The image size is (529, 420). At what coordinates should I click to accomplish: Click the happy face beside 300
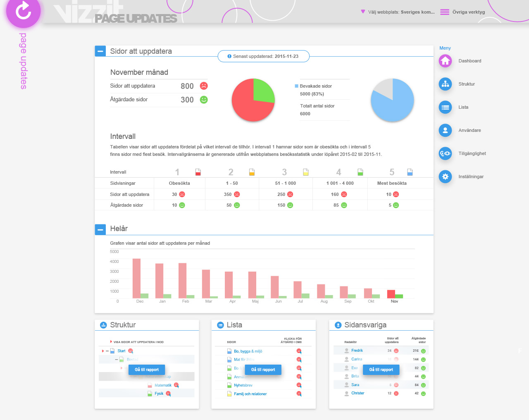204,100
